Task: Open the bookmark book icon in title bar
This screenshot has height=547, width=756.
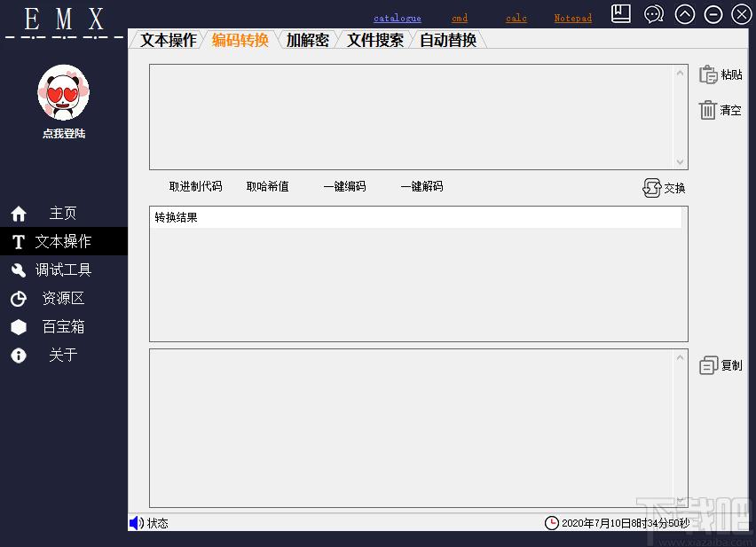Action: [620, 14]
